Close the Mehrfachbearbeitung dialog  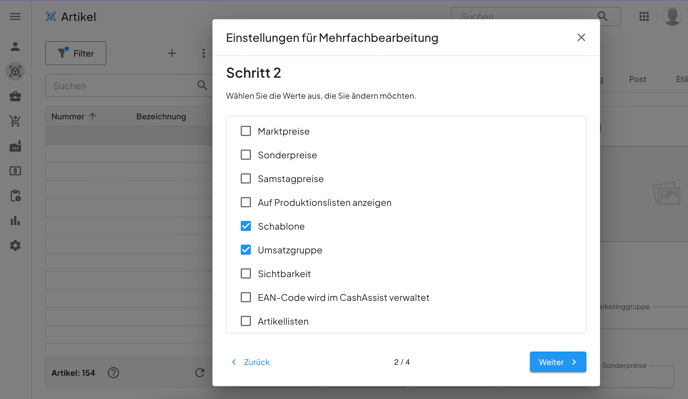click(581, 37)
